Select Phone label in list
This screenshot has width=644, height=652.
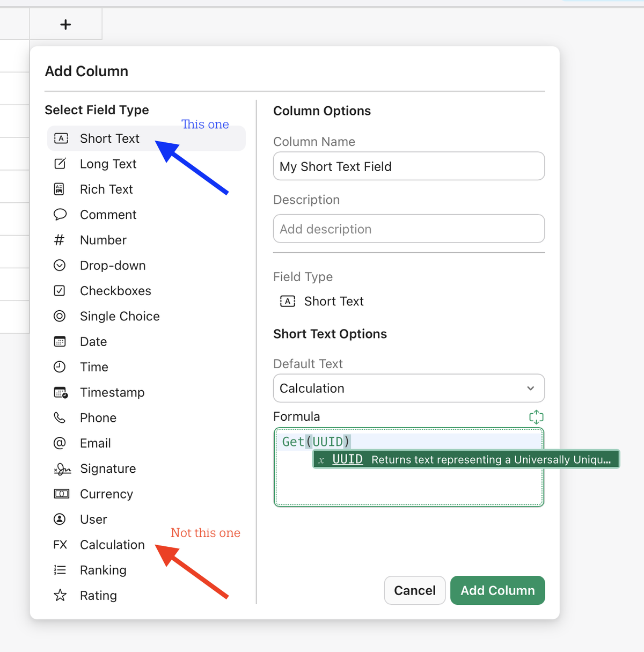(x=98, y=417)
